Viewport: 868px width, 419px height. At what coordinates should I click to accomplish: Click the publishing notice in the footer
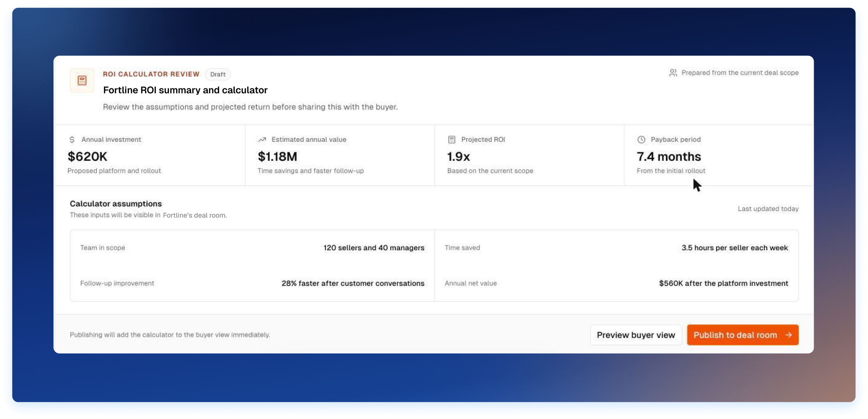point(170,335)
